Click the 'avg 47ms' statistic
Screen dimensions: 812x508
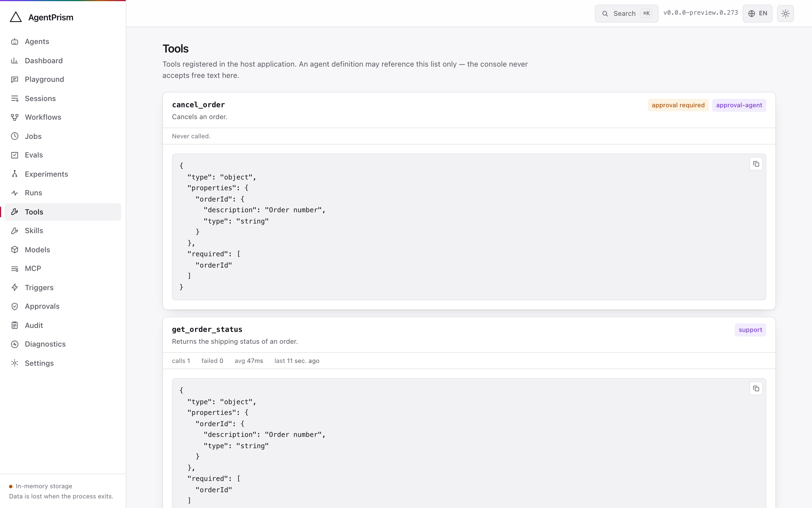coord(249,361)
